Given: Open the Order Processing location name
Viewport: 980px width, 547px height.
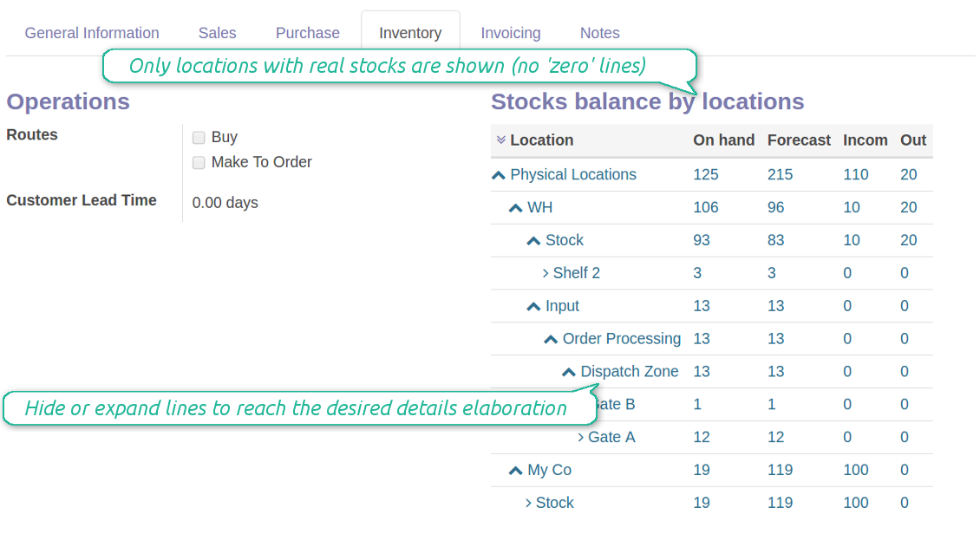Looking at the screenshot, I should (x=622, y=338).
